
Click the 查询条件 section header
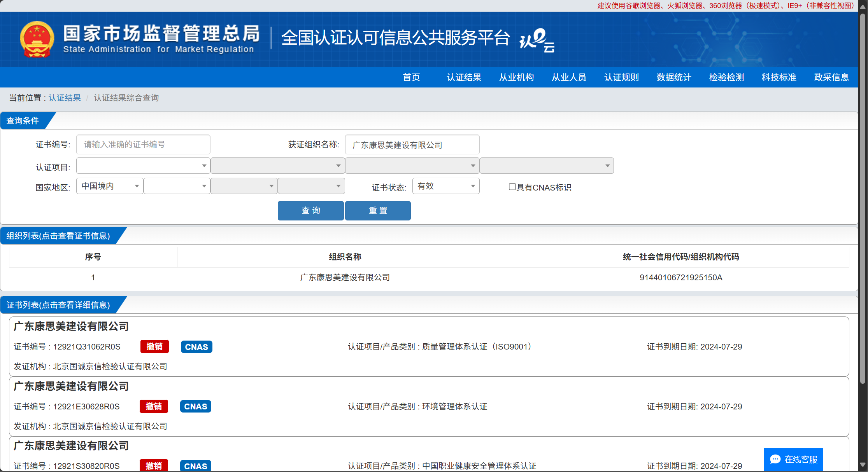pos(23,121)
